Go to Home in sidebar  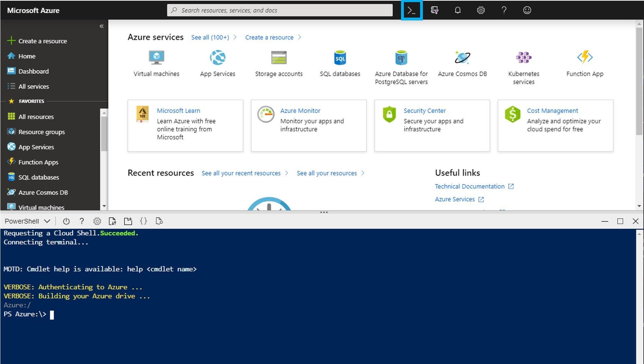pos(21,56)
